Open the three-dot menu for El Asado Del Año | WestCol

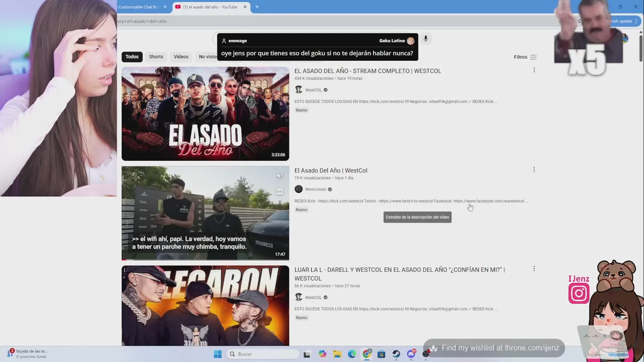534,169
